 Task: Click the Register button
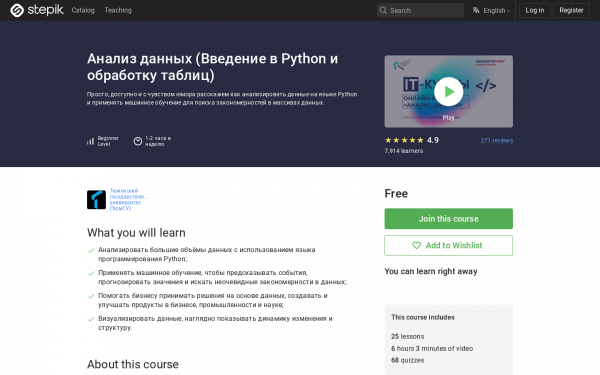(571, 10)
